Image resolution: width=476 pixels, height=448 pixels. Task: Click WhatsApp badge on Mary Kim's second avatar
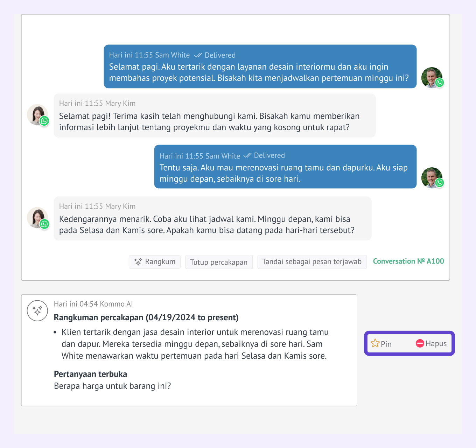(x=44, y=224)
